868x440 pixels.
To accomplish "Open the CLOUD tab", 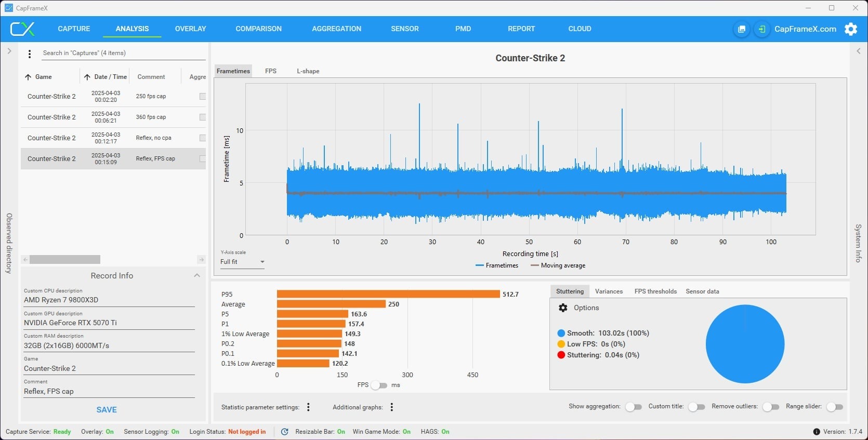I will tap(580, 29).
